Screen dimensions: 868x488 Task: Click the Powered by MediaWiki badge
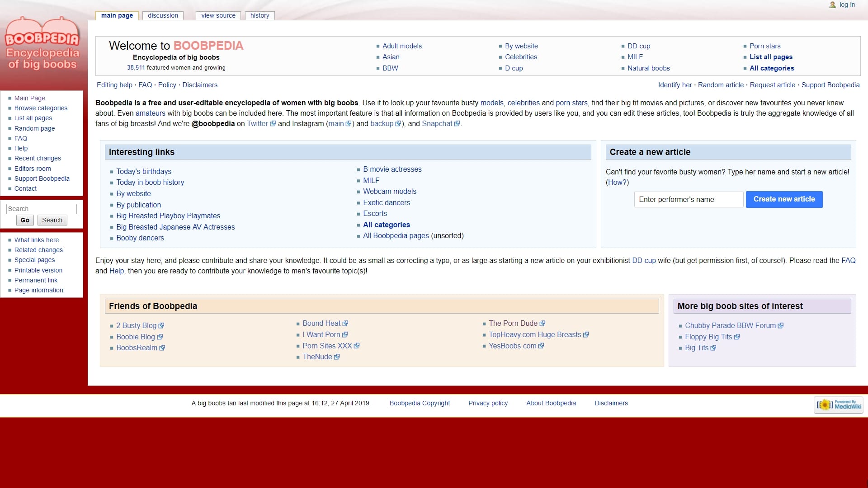[839, 405]
